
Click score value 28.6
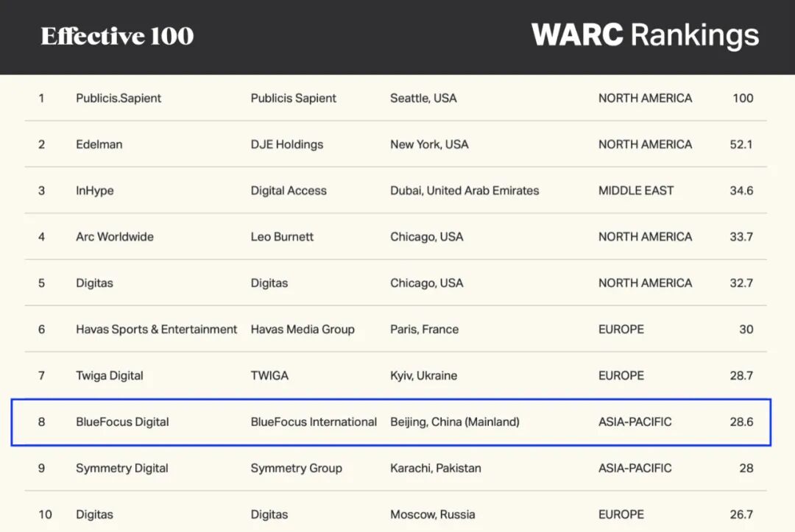point(741,422)
